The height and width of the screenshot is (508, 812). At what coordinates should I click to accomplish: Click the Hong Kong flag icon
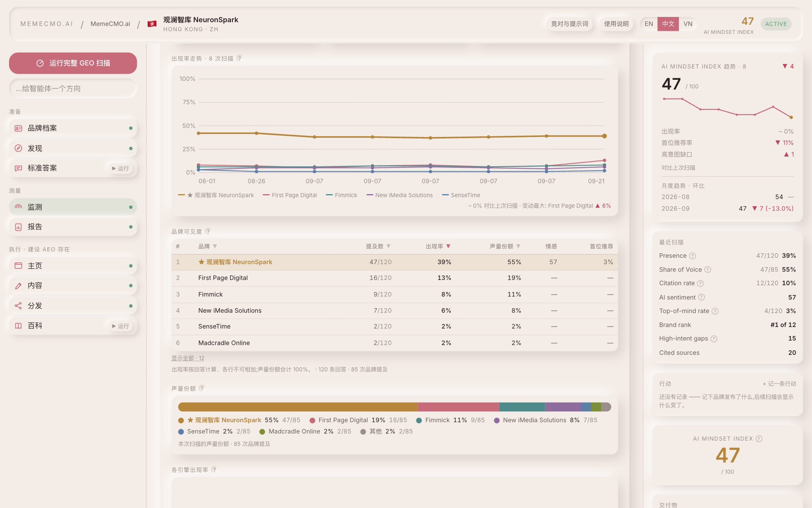pos(152,24)
